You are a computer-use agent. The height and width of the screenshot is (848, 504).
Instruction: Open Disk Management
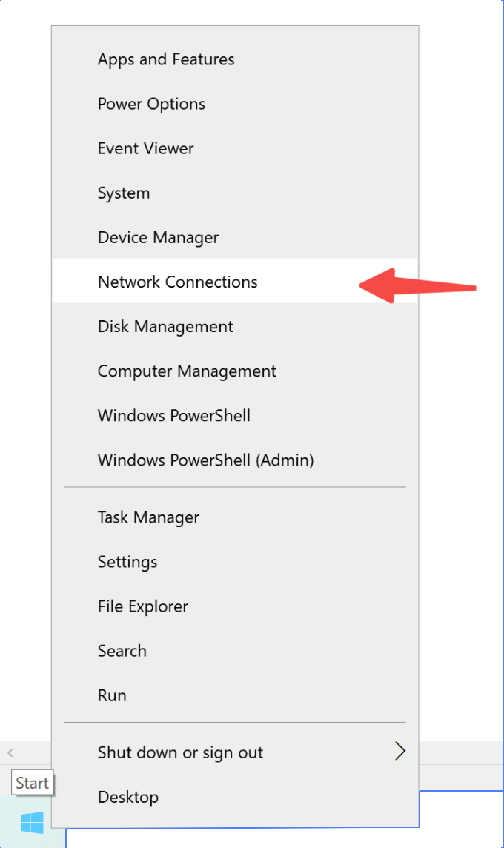point(165,326)
